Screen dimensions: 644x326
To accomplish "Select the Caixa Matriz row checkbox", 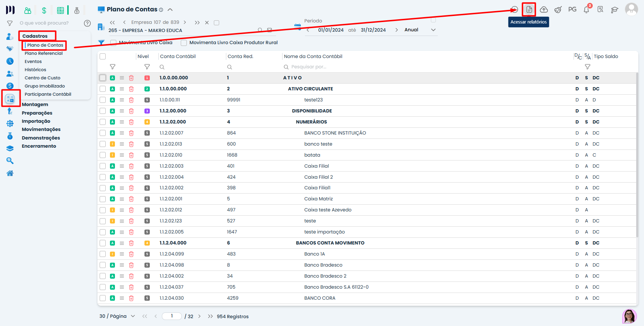I will [x=103, y=199].
